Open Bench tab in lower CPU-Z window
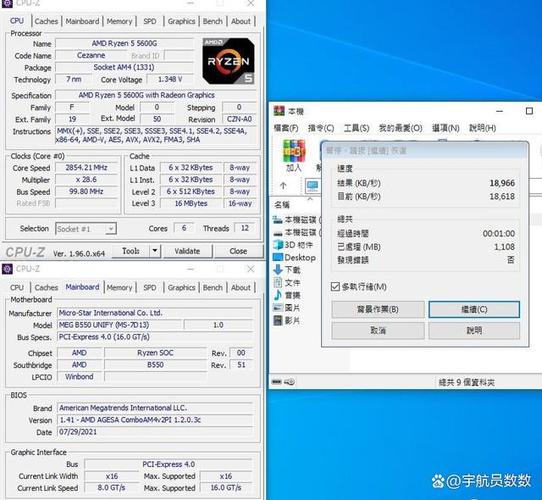The width and height of the screenshot is (542, 500). tap(213, 288)
